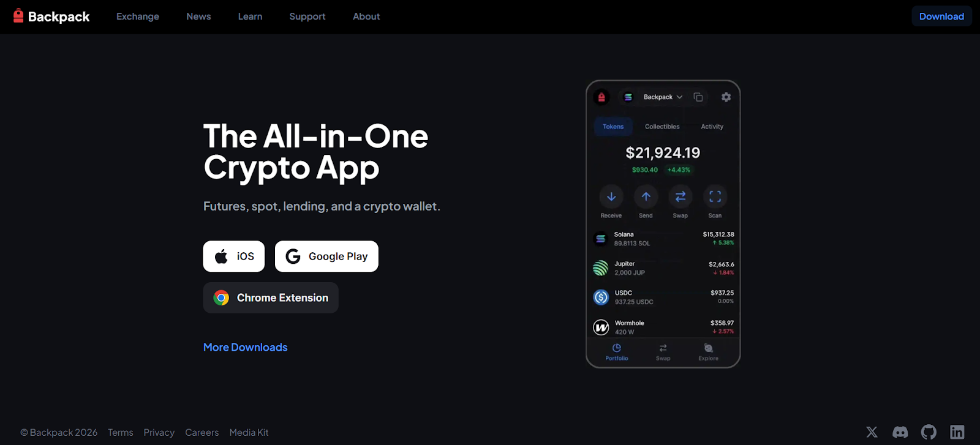The height and width of the screenshot is (445, 980).
Task: Open the Exchange menu item
Action: click(x=138, y=17)
